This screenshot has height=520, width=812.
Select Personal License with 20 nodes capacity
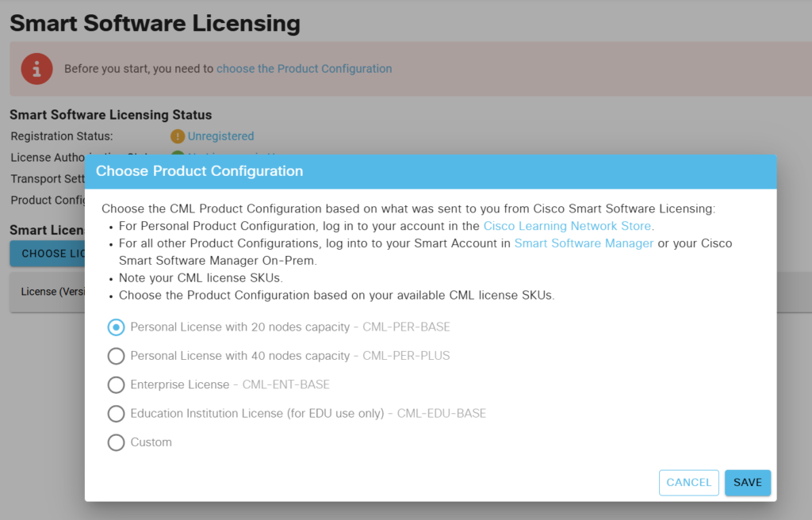116,327
